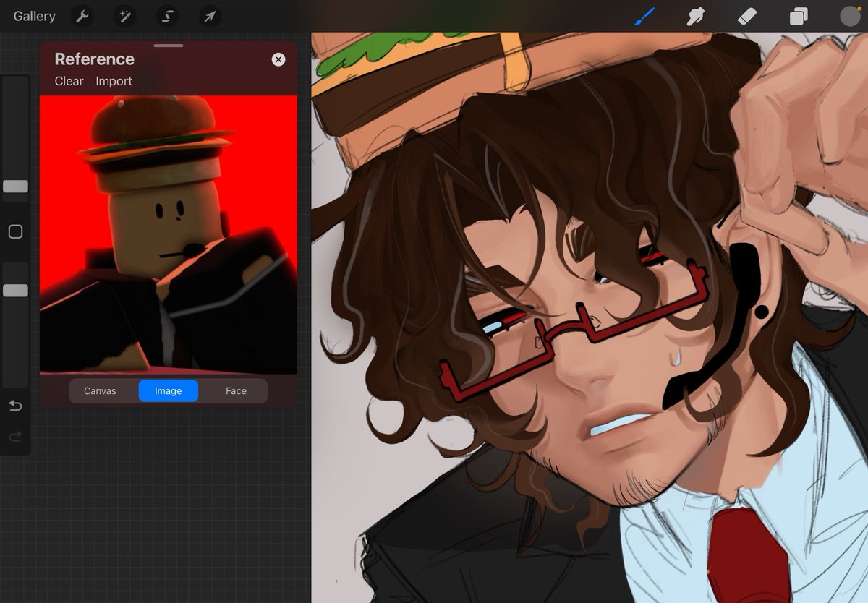Click the brush opacity slider handle

click(15, 290)
